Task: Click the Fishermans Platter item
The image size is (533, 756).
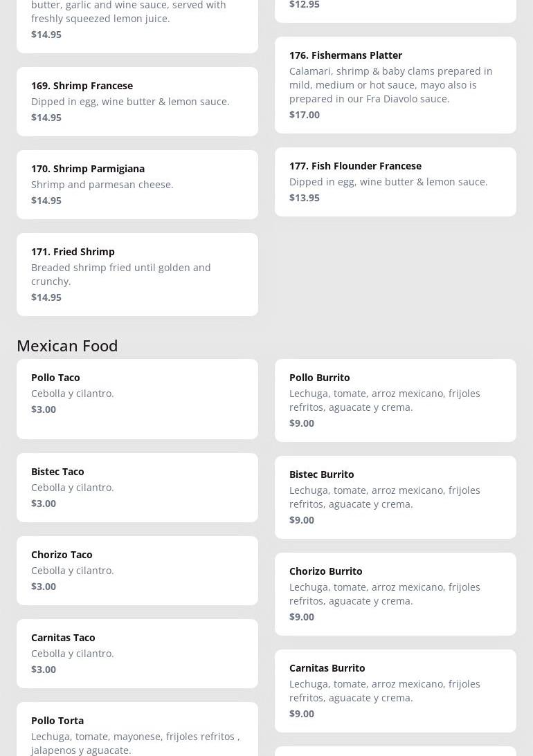Action: point(395,85)
